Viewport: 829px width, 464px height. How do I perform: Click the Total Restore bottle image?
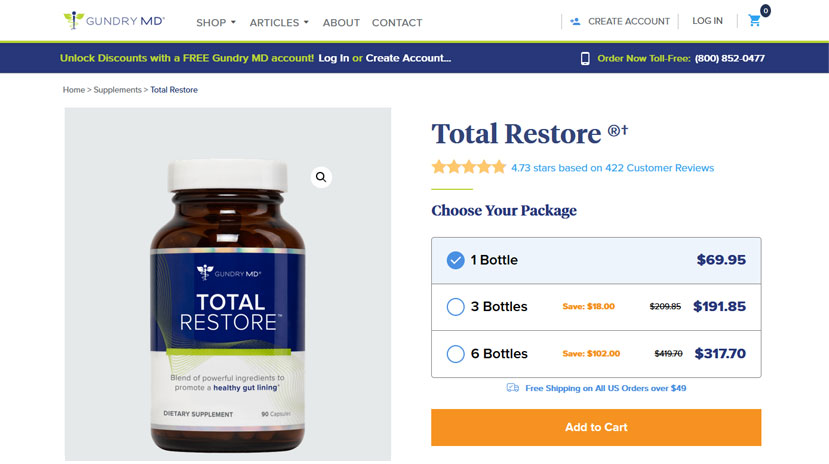pos(228,305)
